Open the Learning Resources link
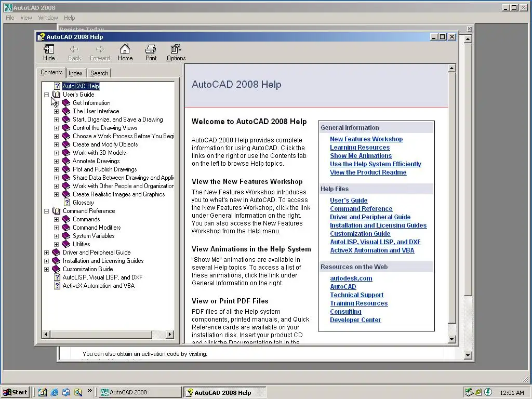The image size is (532, 399). [360, 148]
